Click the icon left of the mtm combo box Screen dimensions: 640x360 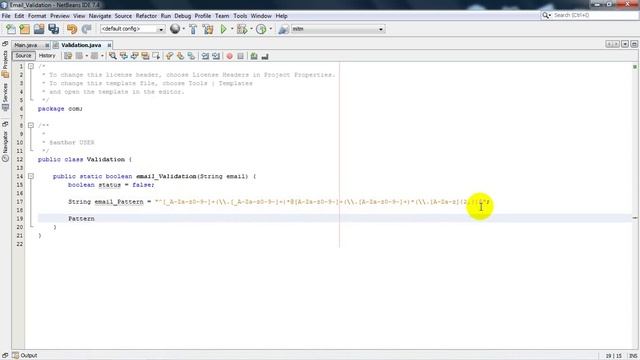pyautogui.click(x=283, y=29)
